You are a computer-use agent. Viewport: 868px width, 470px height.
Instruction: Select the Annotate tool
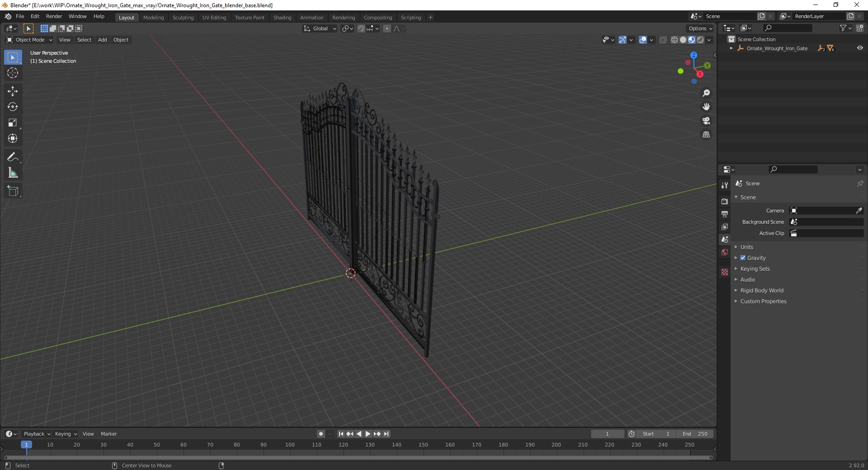[13, 157]
